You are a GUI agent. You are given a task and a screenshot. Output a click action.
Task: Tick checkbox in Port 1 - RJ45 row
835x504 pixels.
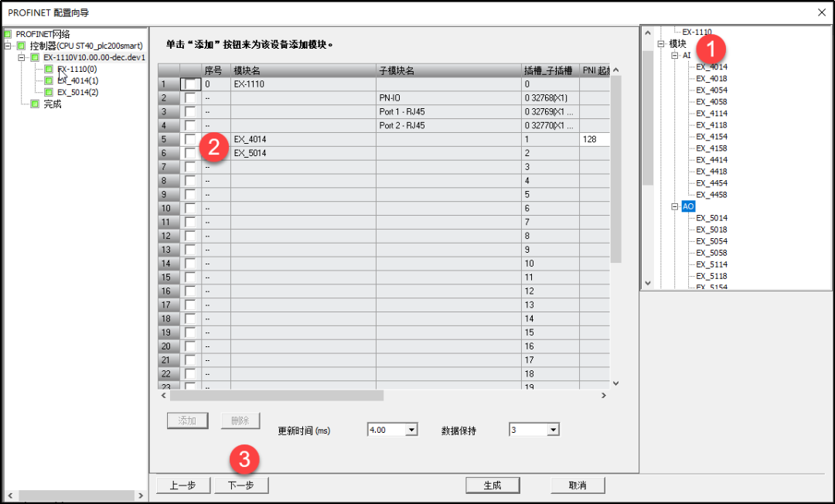(x=190, y=112)
